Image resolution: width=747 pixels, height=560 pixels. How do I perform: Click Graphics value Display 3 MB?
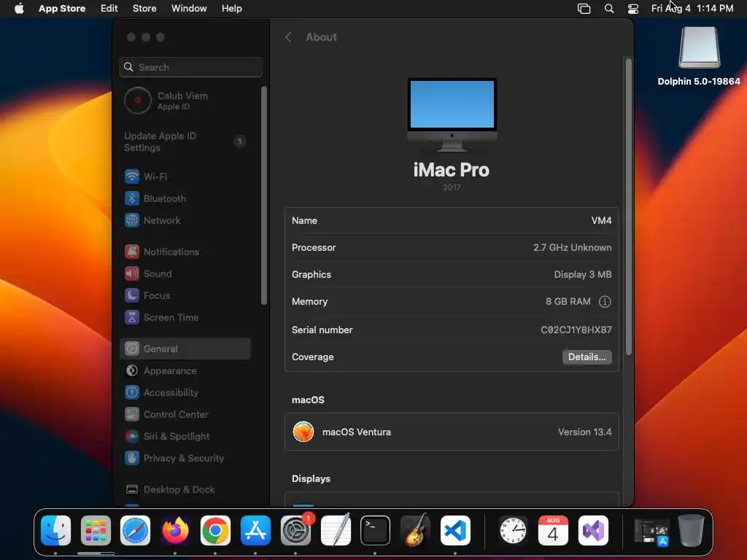[x=583, y=275]
